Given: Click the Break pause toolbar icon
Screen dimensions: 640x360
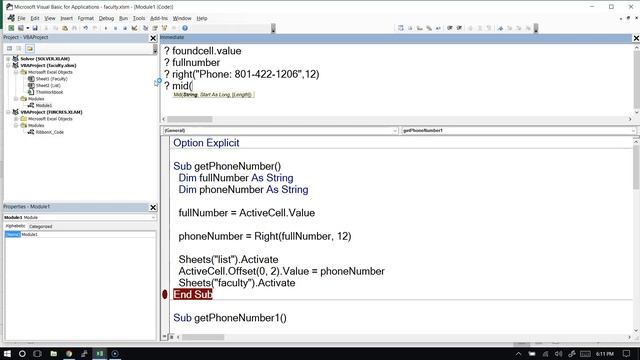Looking at the screenshot, I should click(116, 28).
